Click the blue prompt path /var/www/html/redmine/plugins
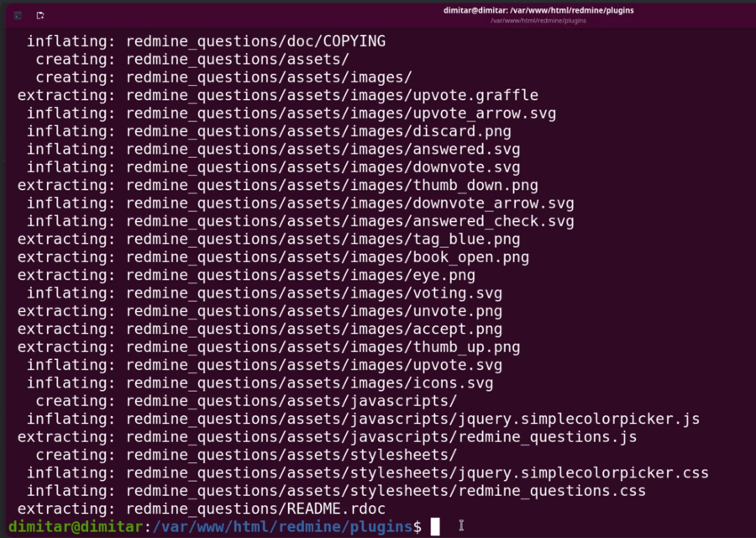The height and width of the screenshot is (538, 756). [282, 526]
